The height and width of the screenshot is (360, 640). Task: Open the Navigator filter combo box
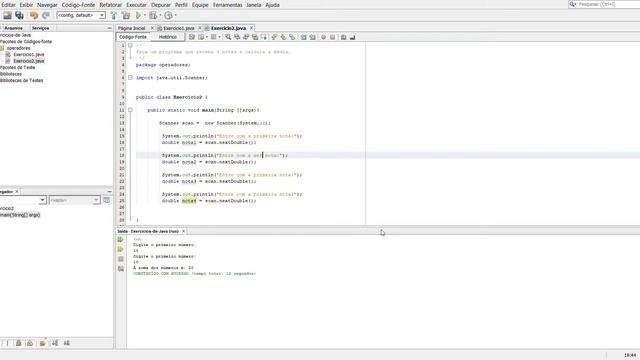(74, 200)
